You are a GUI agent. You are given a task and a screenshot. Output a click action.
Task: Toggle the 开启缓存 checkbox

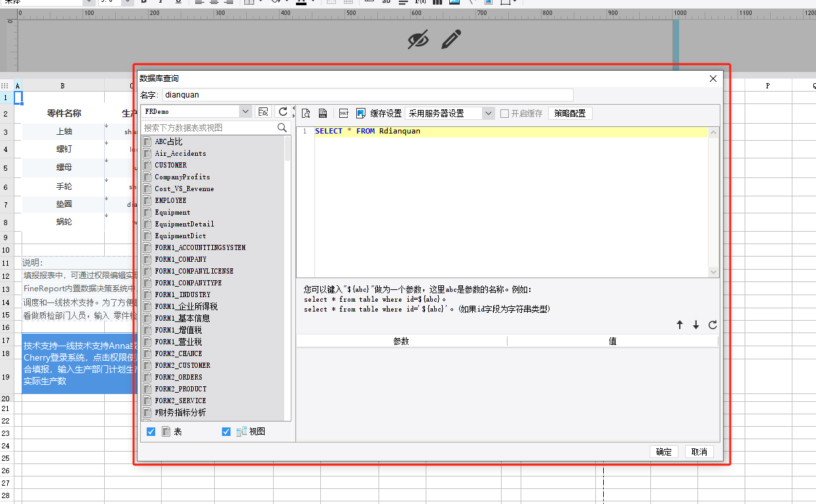click(504, 113)
